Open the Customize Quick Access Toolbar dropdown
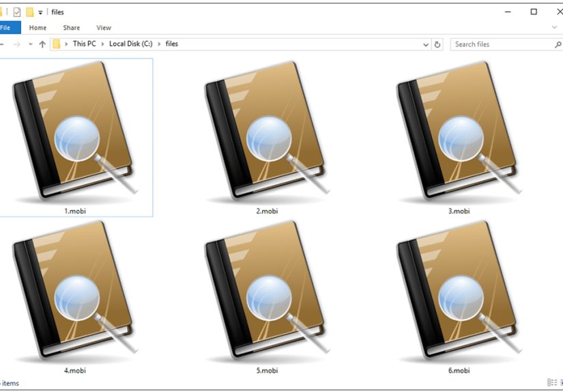563x392 pixels. coord(40,12)
